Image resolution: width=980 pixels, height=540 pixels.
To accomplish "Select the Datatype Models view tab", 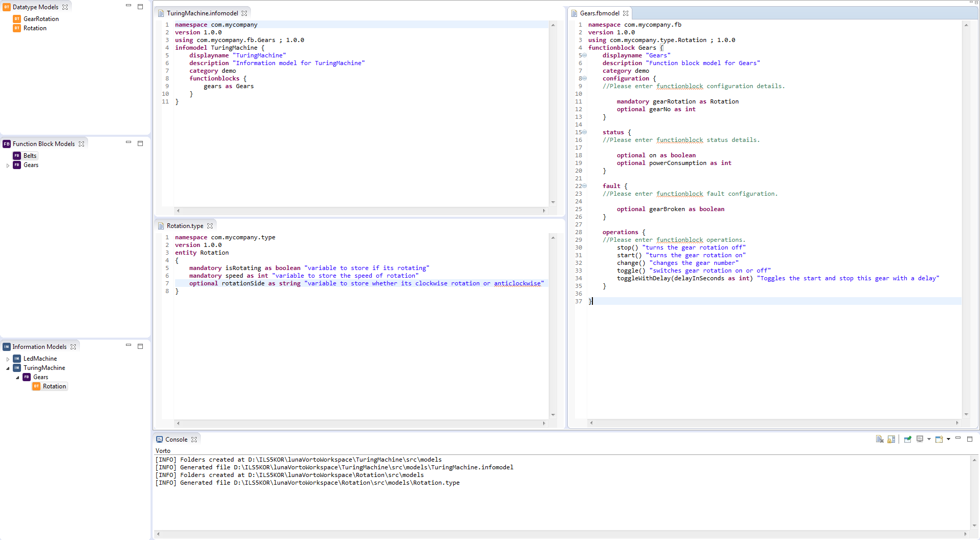I will point(35,7).
